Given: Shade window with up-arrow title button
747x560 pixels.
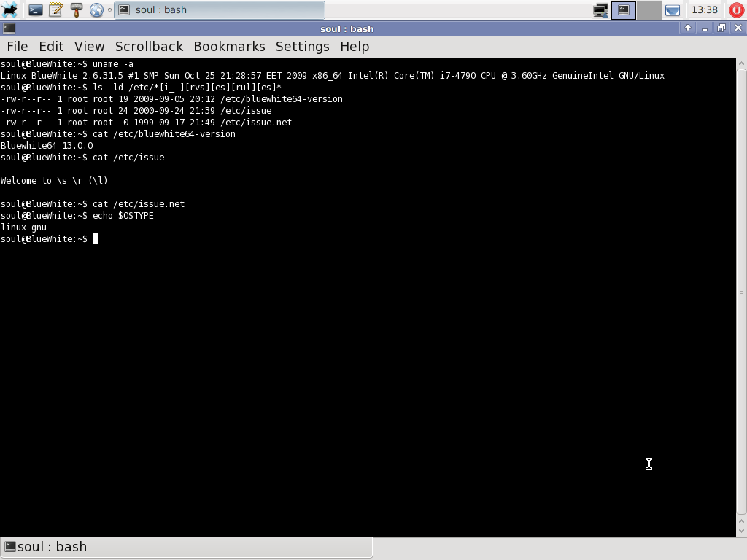Looking at the screenshot, I should (688, 28).
